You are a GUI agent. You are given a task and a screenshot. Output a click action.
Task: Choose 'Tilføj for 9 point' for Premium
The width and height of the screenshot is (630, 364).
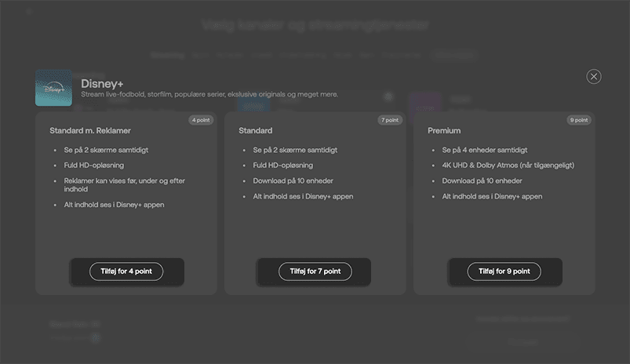pyautogui.click(x=504, y=271)
